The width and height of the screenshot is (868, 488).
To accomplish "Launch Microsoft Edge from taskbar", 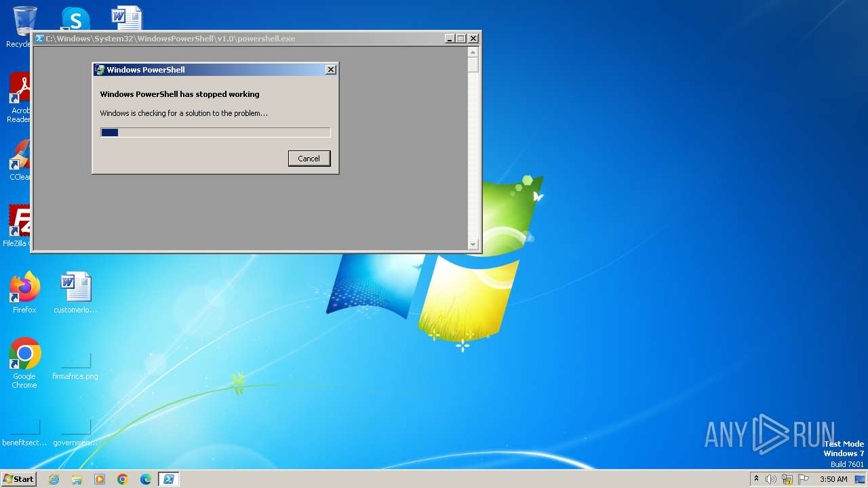I will 146,479.
